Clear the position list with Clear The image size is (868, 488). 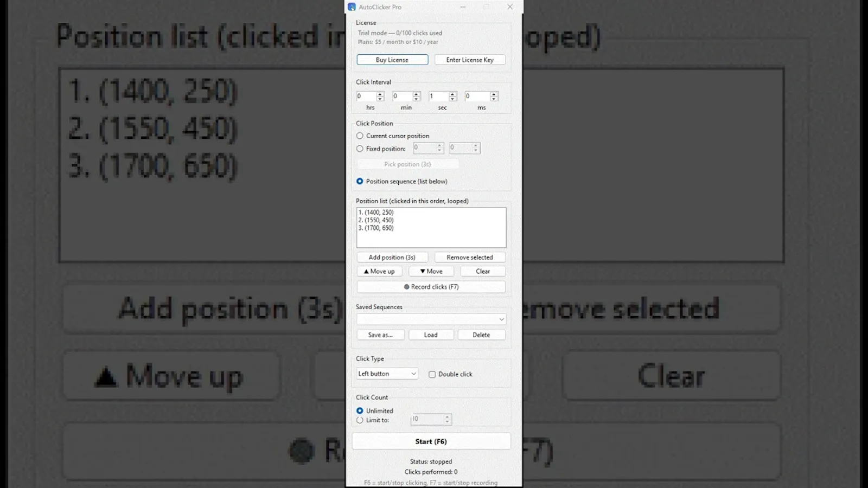[483, 271]
